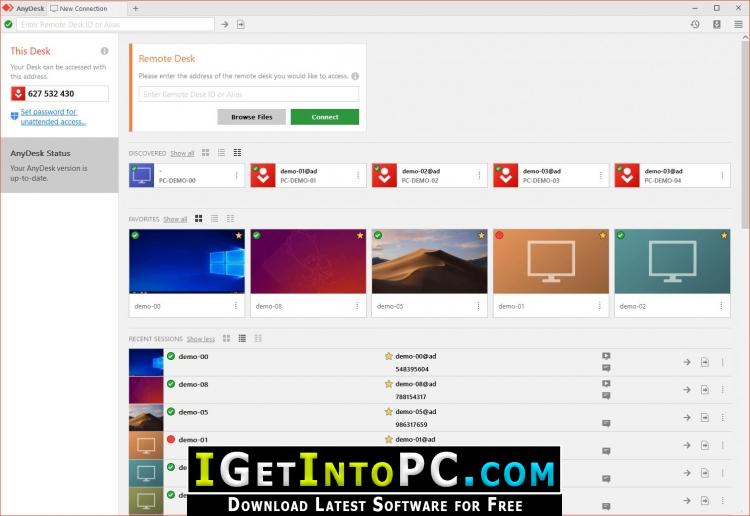Click connect arrow for demo-00 recent session
The height and width of the screenshot is (516, 750).
(687, 362)
